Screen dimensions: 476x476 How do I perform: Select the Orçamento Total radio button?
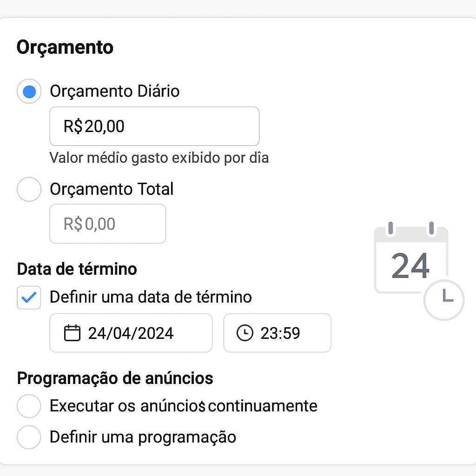29,189
